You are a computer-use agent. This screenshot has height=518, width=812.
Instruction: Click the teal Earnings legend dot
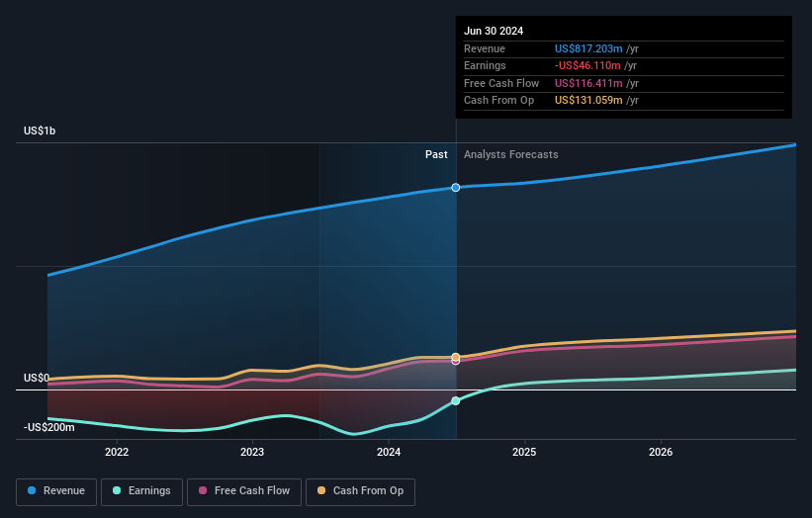click(117, 490)
